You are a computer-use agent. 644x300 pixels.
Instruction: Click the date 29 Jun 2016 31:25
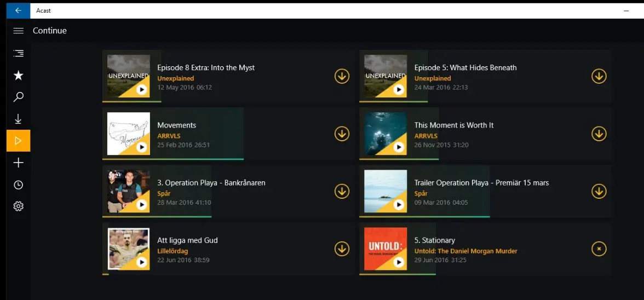(441, 260)
